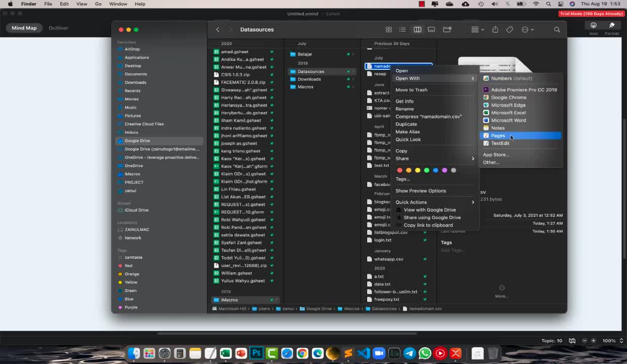Go back with the Finder back arrow
This screenshot has height=364, width=627.
click(218, 30)
